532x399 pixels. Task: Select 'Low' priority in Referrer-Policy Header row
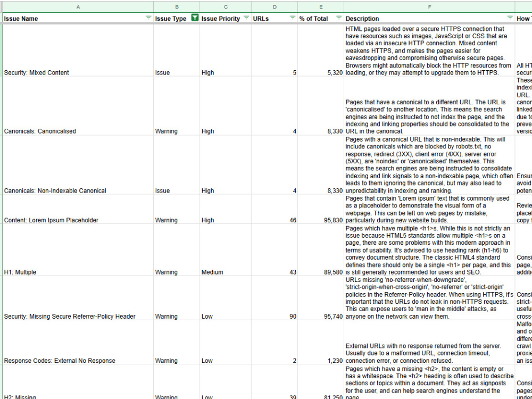point(226,298)
